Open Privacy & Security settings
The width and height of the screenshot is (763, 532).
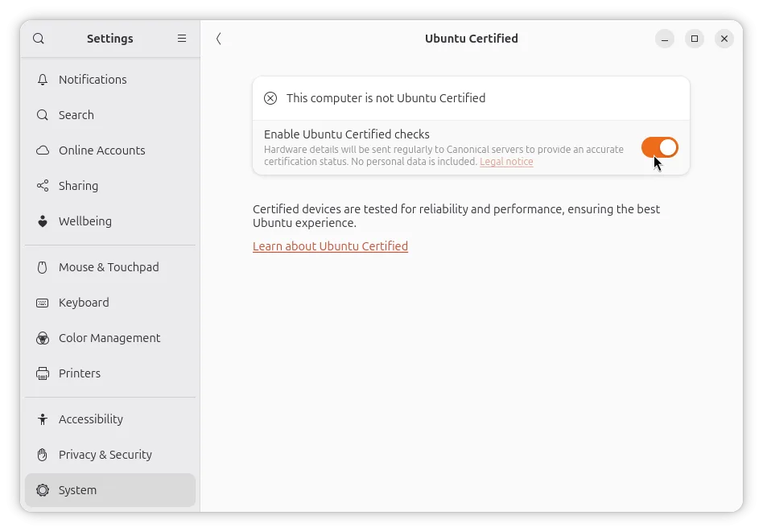point(110,455)
